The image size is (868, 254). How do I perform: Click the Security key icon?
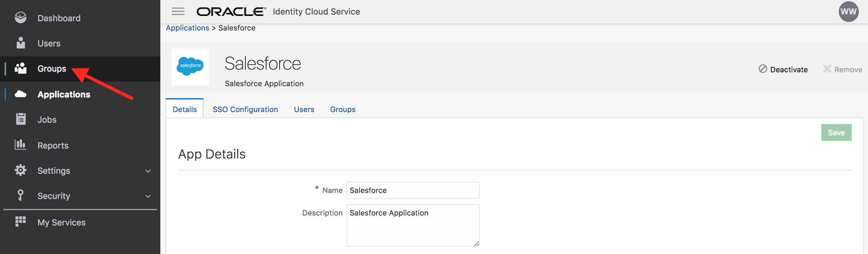coord(21,195)
